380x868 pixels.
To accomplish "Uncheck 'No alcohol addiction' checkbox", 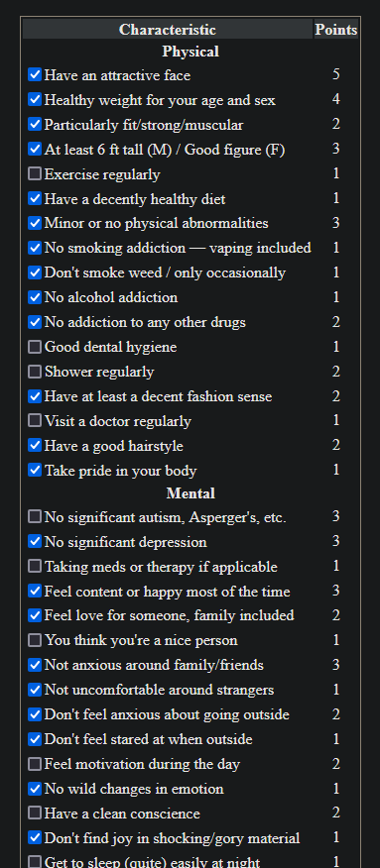I will tap(35, 297).
